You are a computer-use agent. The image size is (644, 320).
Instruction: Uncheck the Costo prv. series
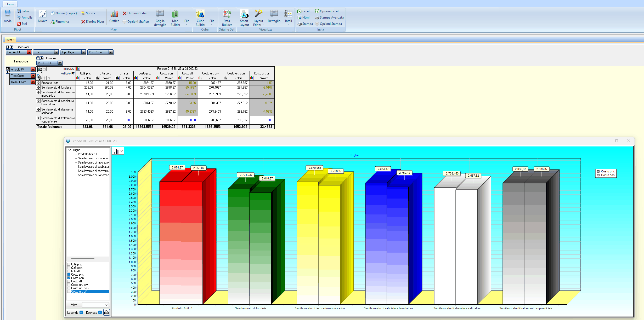69,275
